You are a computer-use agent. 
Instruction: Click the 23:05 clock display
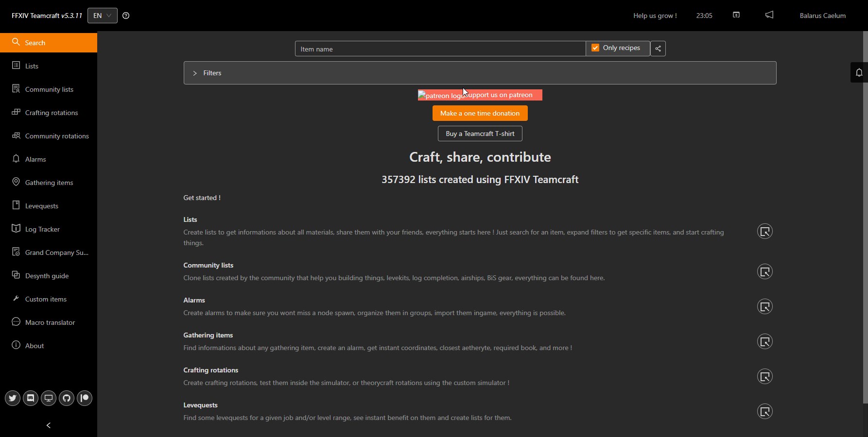pyautogui.click(x=704, y=16)
